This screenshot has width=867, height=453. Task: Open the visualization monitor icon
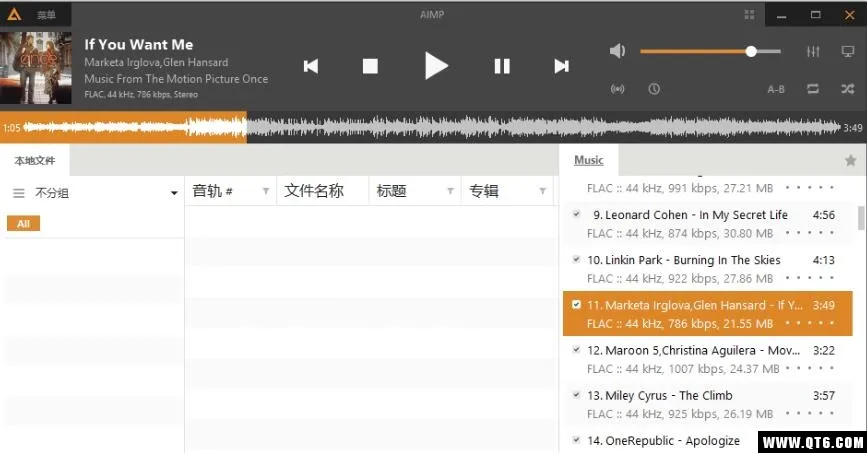[x=848, y=51]
